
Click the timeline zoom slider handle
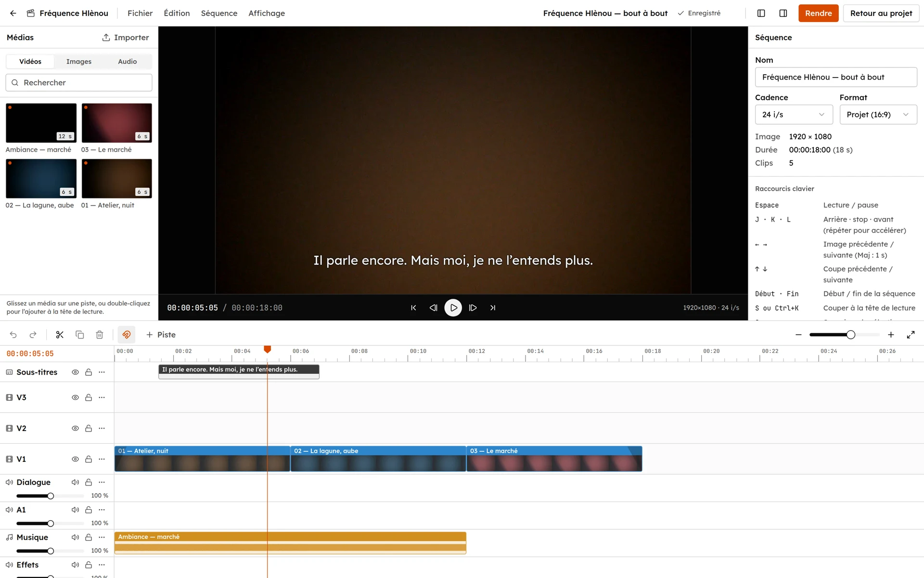[x=851, y=335]
